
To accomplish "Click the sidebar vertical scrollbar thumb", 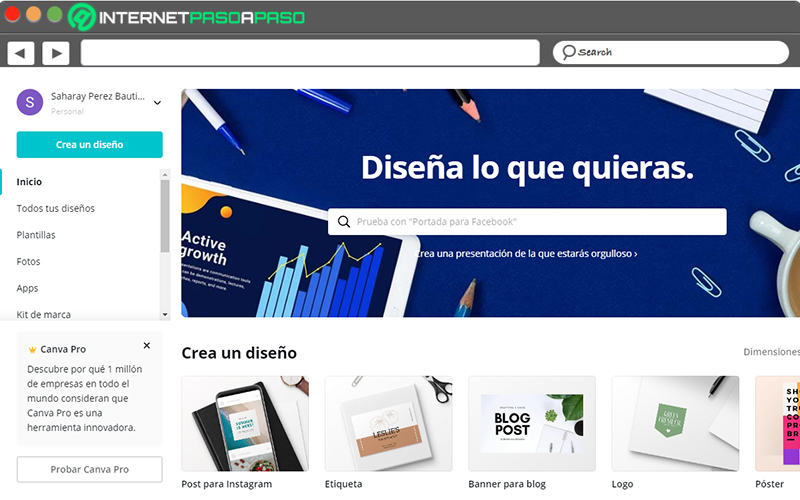I will [x=165, y=216].
